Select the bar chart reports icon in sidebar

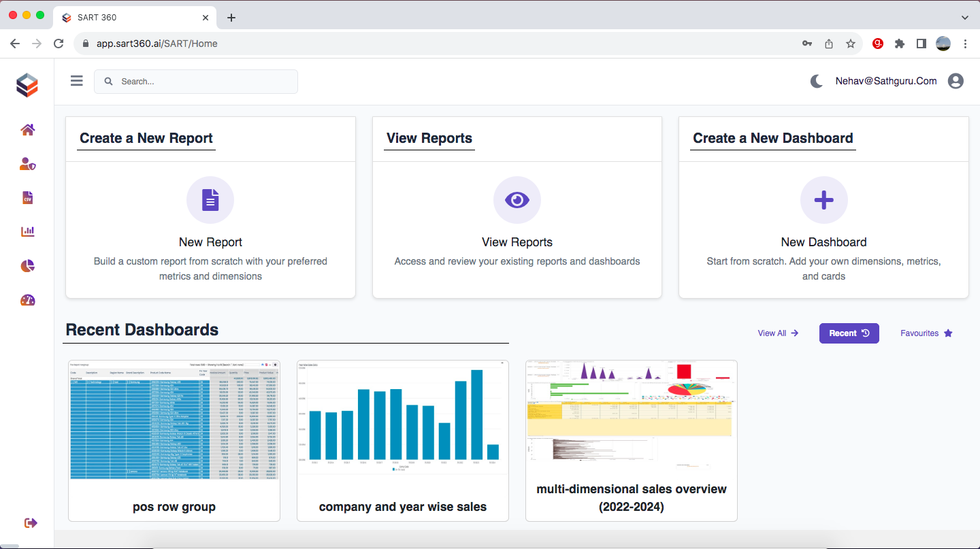(27, 231)
